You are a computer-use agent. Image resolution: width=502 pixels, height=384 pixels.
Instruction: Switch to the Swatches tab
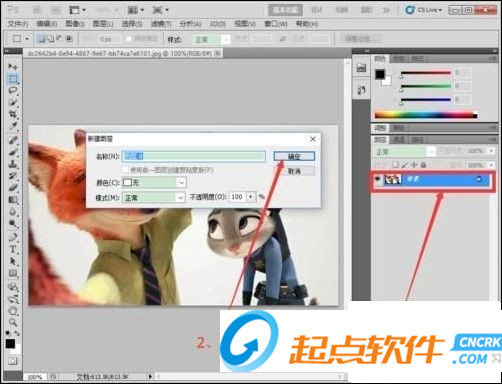click(x=398, y=59)
